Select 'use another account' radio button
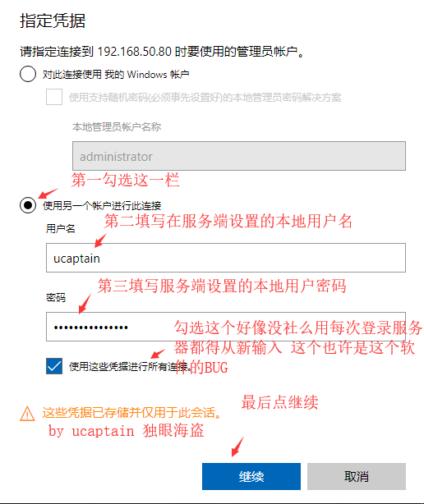 pos(28,205)
